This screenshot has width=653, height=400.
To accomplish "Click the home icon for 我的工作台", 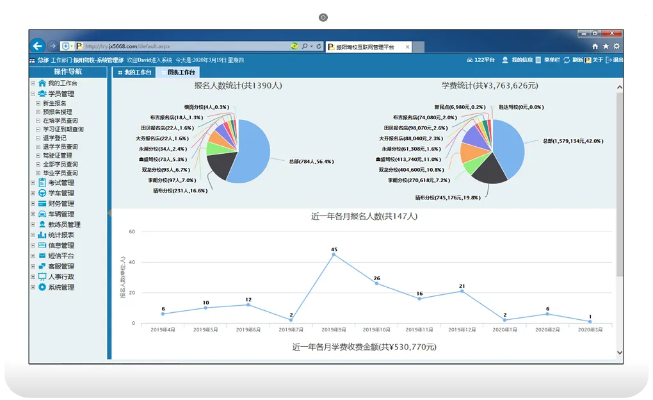I will click(x=42, y=83).
